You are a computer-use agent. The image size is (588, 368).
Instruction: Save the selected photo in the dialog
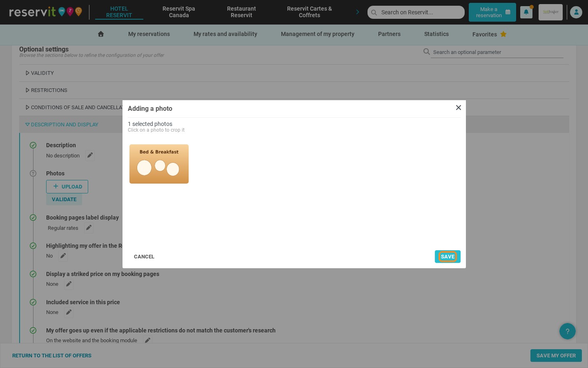coord(448,256)
